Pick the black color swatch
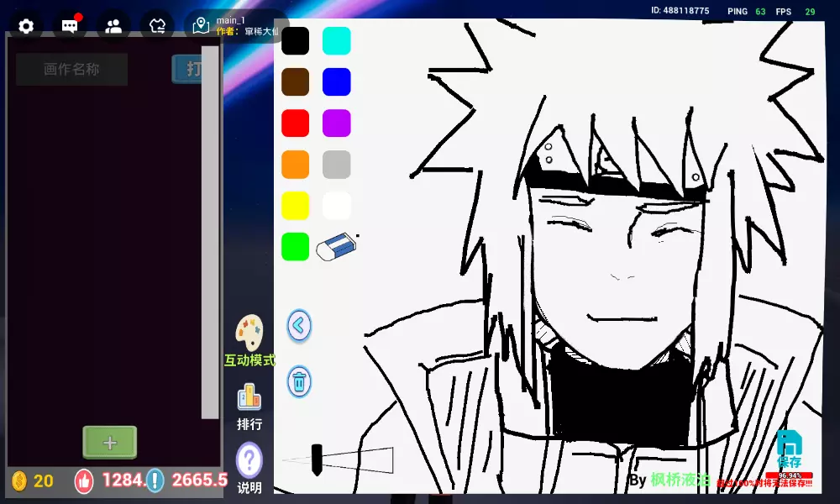The width and height of the screenshot is (840, 504). click(295, 40)
